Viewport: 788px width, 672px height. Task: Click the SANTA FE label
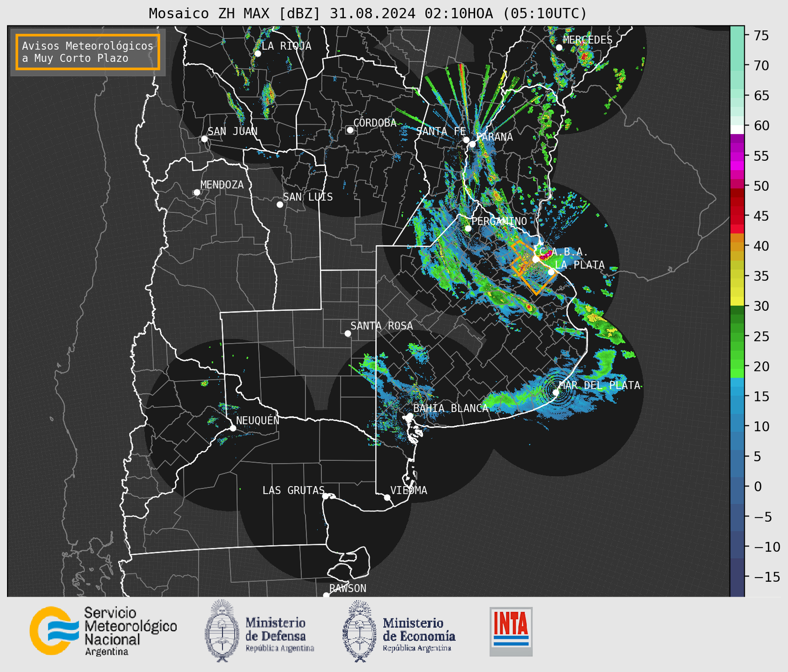click(x=441, y=131)
